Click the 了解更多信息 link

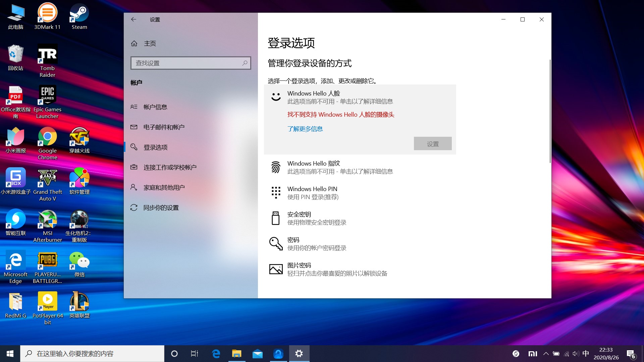click(305, 129)
